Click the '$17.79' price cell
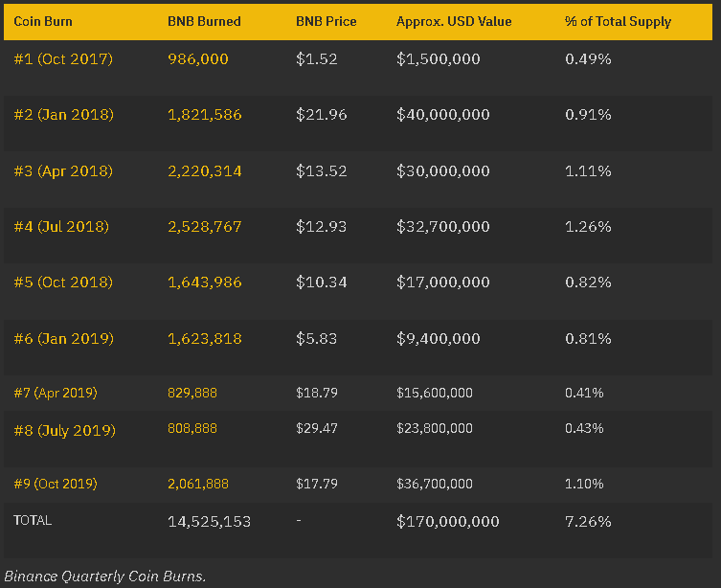Image resolution: width=721 pixels, height=588 pixels. tap(317, 485)
